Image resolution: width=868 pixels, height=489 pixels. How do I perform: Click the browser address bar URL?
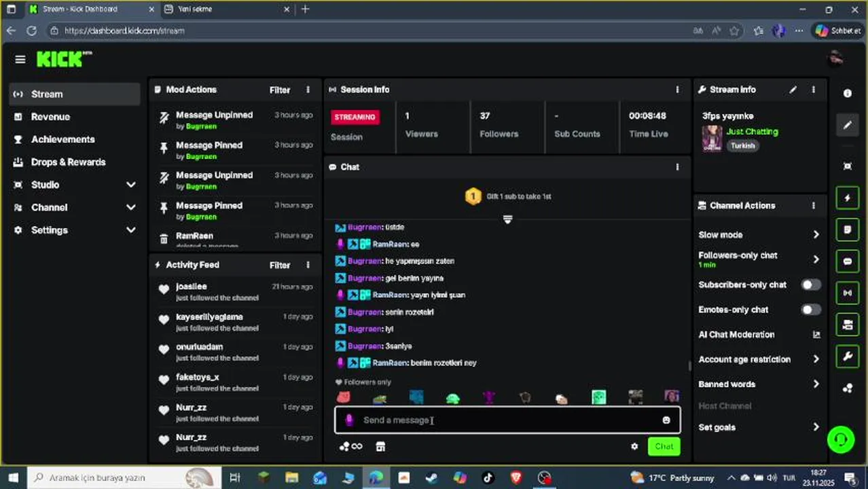point(124,31)
